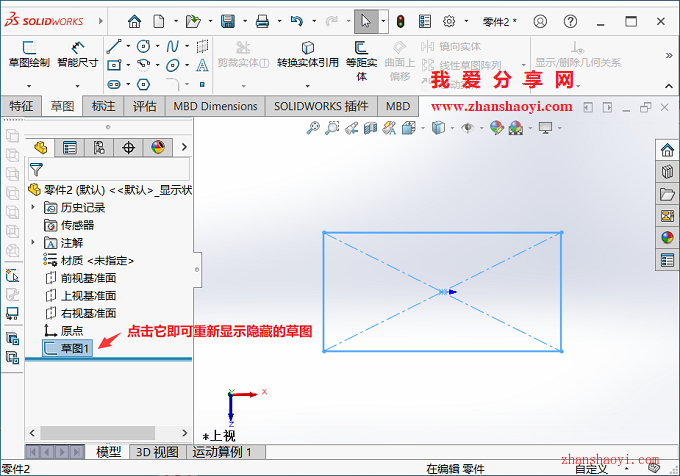Create a new document

click(x=159, y=21)
